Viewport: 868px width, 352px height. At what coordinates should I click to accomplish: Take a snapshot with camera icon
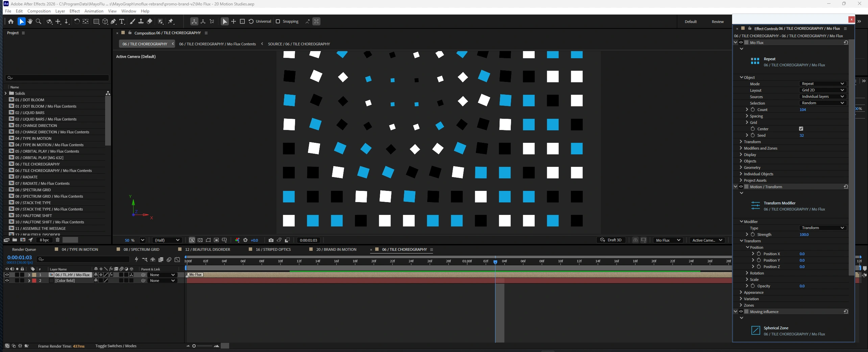point(271,240)
